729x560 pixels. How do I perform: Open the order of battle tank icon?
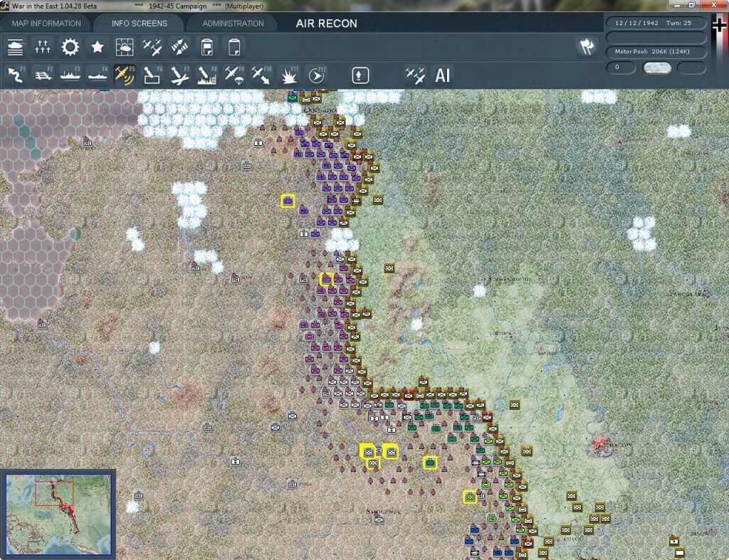point(16,48)
